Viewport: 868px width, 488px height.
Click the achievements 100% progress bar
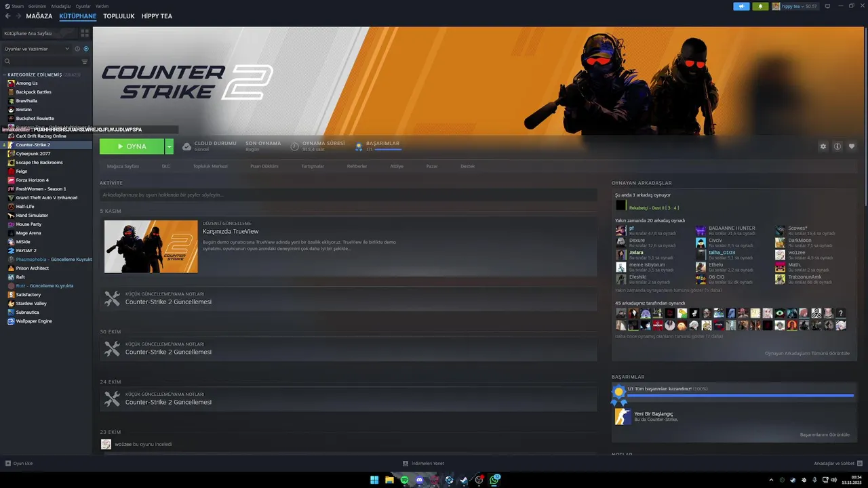tap(741, 395)
